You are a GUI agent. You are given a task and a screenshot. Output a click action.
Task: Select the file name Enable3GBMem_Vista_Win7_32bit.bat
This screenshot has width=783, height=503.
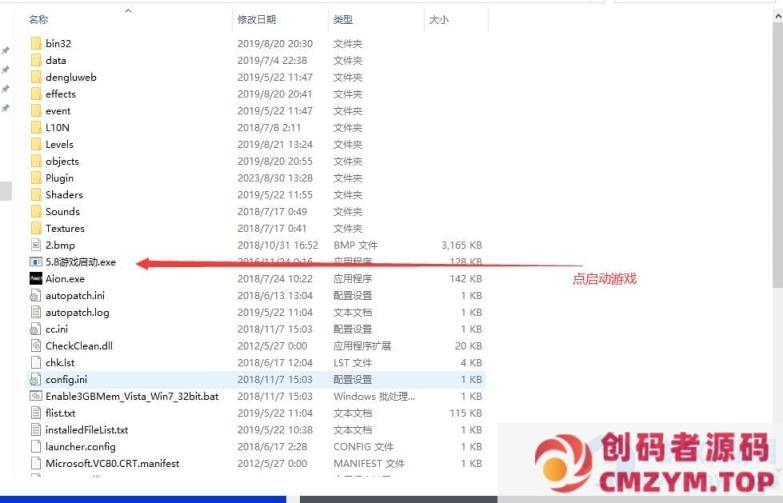coord(132,396)
